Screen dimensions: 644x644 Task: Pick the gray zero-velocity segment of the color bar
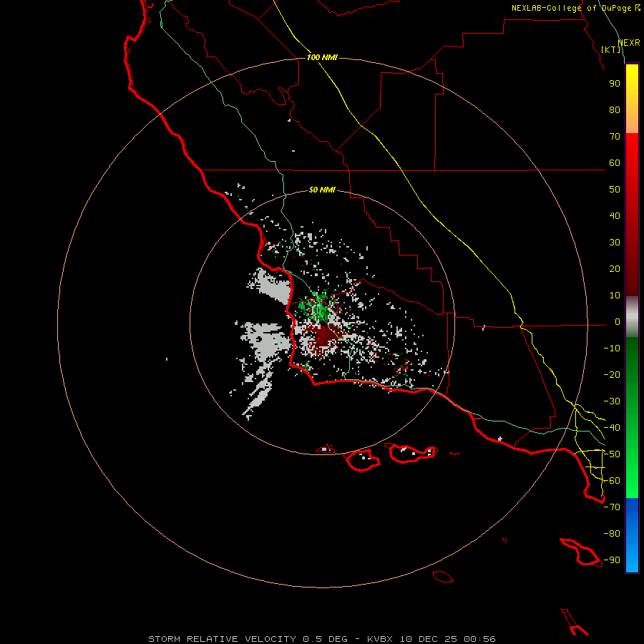632,317
